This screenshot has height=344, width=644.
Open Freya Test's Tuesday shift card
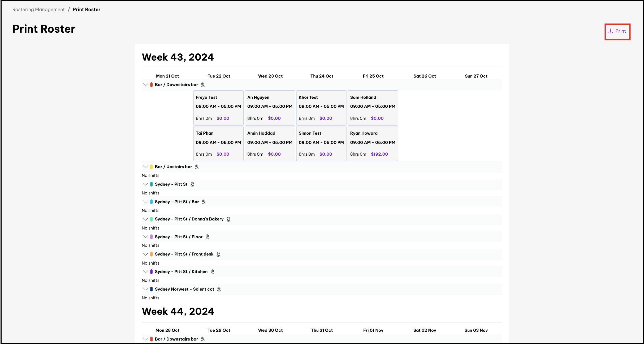click(218, 108)
